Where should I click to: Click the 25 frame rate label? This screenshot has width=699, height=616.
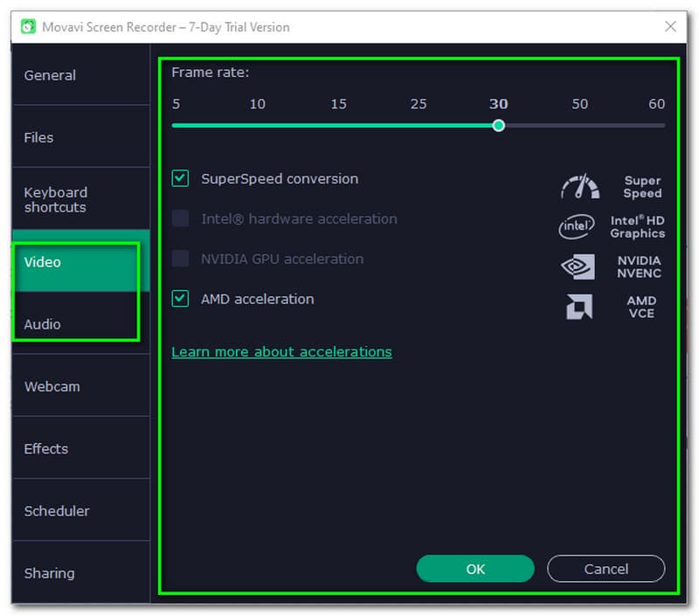pos(419,104)
